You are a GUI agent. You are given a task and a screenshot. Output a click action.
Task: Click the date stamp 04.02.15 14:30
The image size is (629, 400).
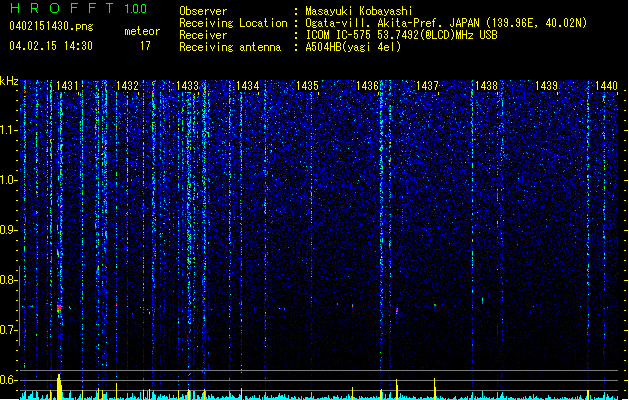pos(51,46)
